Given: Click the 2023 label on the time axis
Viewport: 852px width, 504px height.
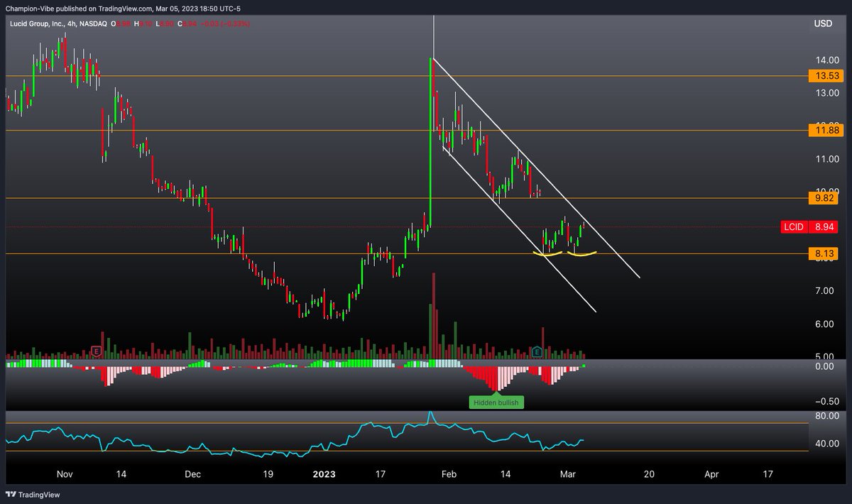Looking at the screenshot, I should (324, 473).
